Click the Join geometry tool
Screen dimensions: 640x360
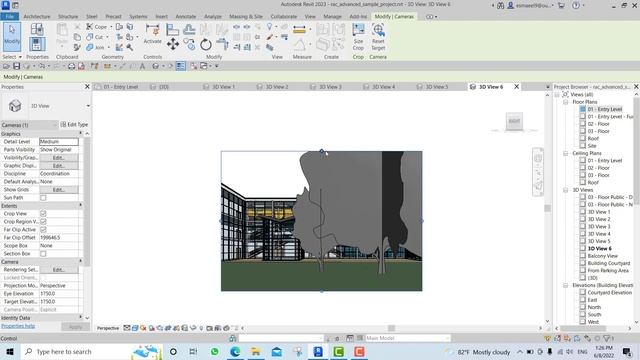point(96,47)
